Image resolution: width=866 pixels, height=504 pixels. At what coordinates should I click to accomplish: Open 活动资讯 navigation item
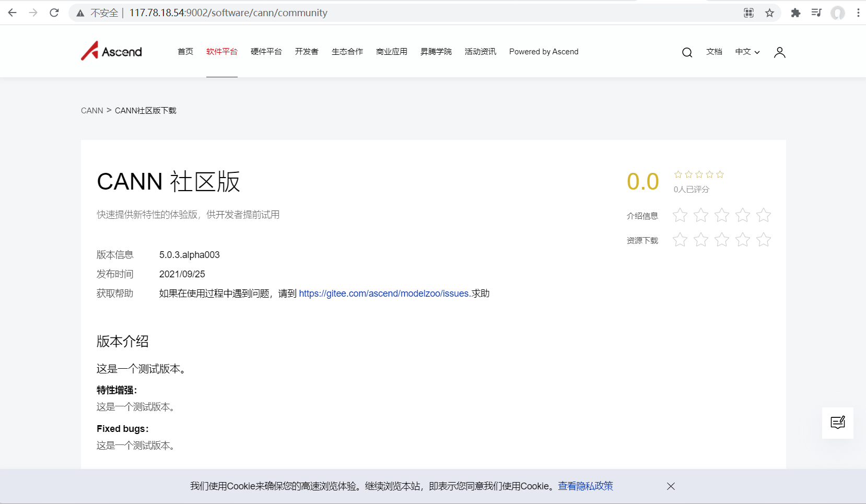[481, 52]
